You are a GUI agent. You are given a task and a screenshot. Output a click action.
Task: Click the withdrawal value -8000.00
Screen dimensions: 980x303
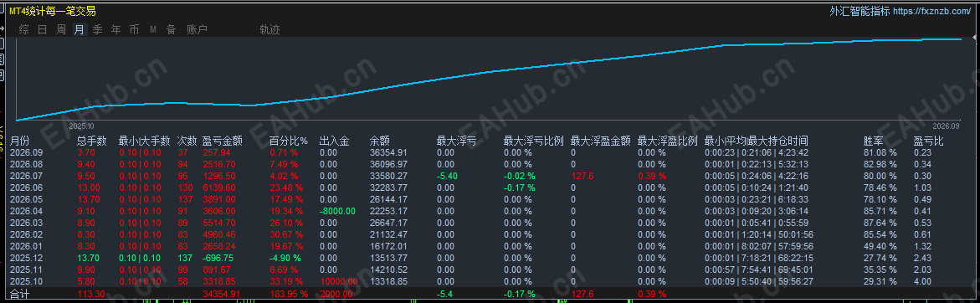pyautogui.click(x=337, y=211)
